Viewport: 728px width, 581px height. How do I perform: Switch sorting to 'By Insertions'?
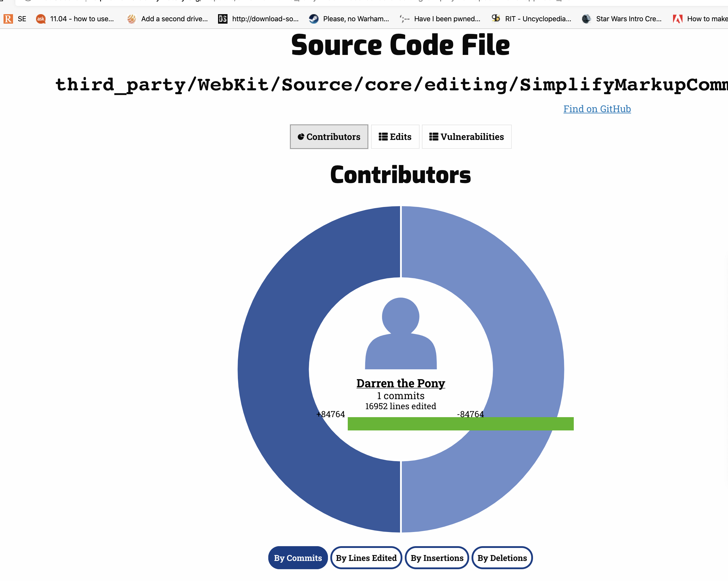[437, 558]
